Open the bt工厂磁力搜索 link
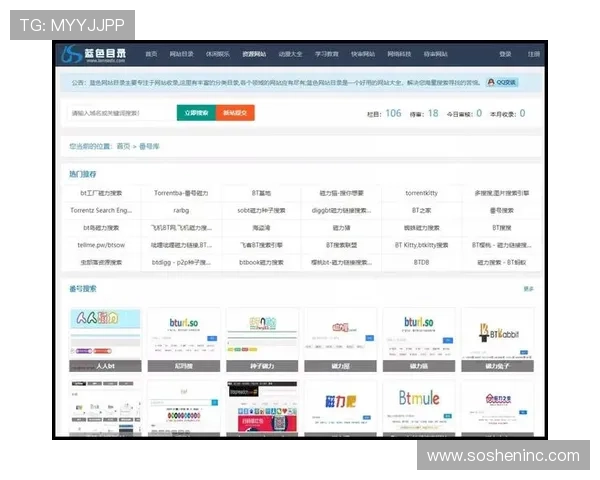Screen dimensions: 600x480 [101, 193]
